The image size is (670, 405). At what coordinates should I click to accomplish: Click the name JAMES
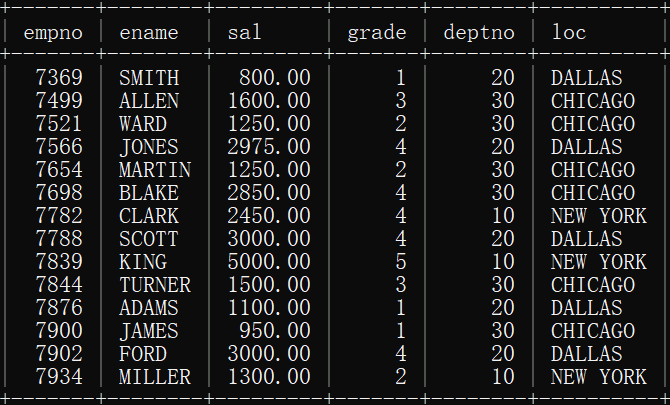click(149, 331)
